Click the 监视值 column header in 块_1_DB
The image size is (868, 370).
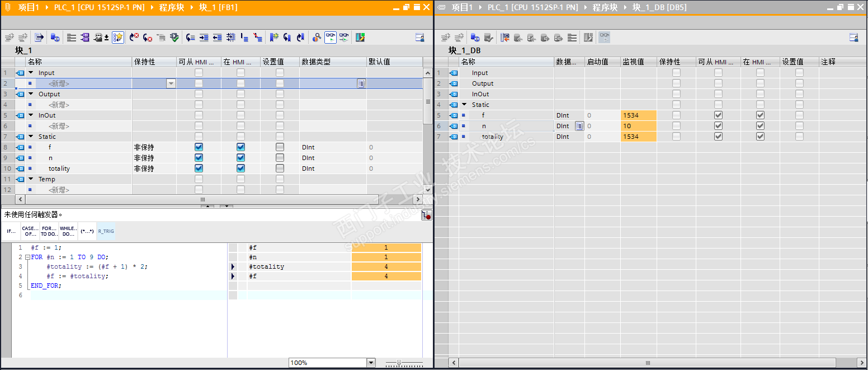639,62
